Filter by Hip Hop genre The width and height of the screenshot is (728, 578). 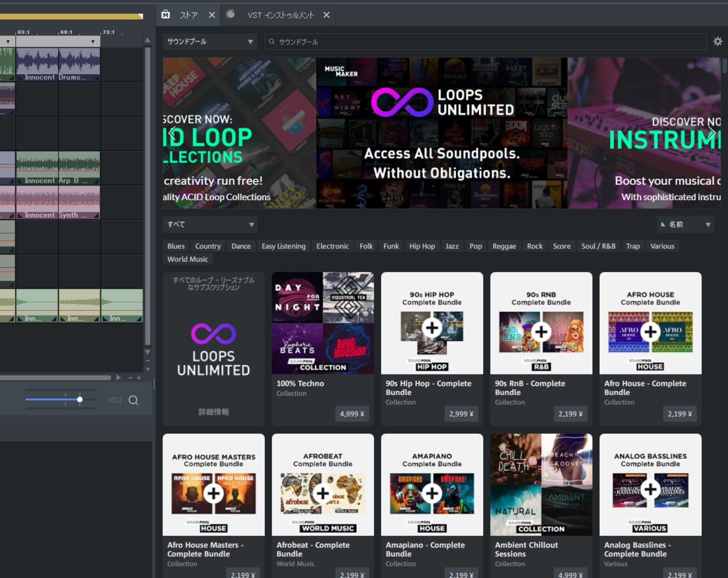coord(422,246)
